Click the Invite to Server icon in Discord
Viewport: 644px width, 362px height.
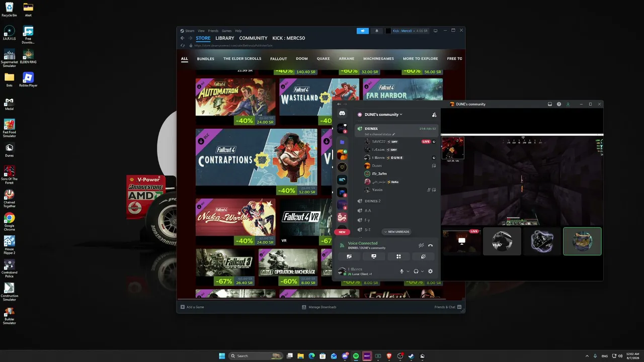[434, 115]
